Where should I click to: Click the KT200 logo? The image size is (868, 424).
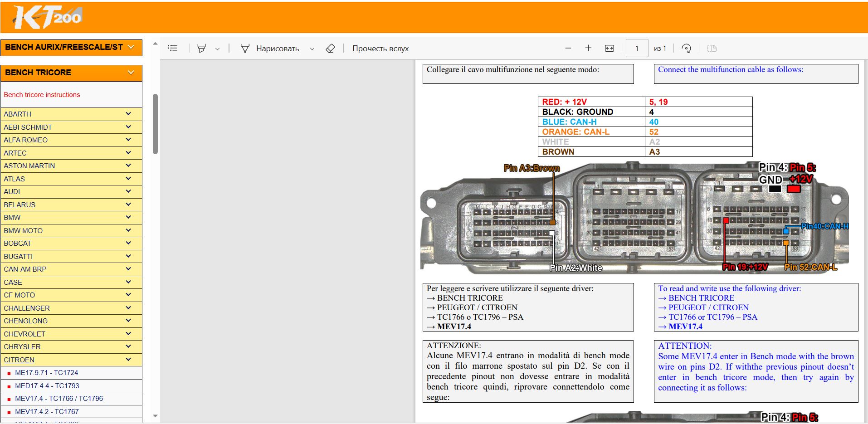coord(48,18)
